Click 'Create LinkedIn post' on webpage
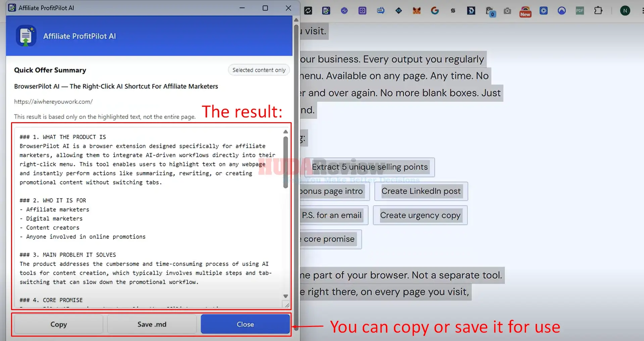Viewport: 644px width, 341px height. (x=421, y=191)
